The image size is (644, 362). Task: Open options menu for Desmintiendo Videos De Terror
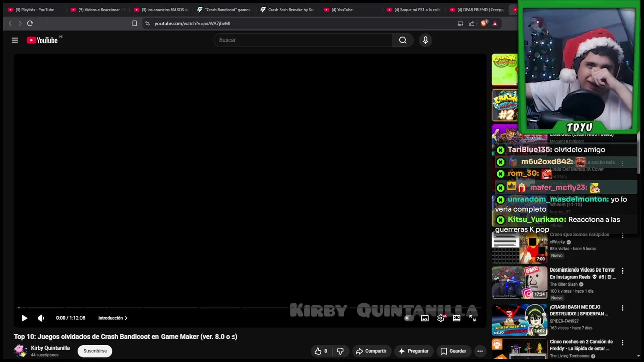point(622,270)
